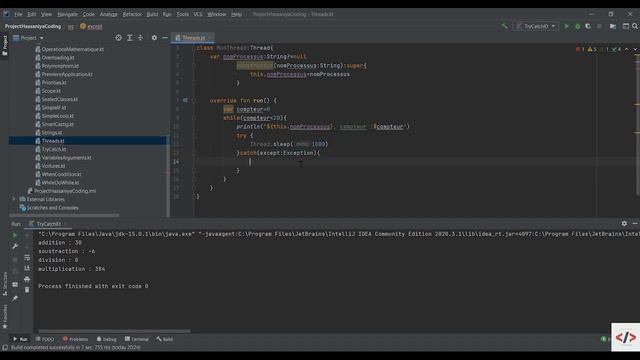Switch to the Threads.kt editor tab
Viewport: 640px width, 360px height.
click(x=193, y=38)
